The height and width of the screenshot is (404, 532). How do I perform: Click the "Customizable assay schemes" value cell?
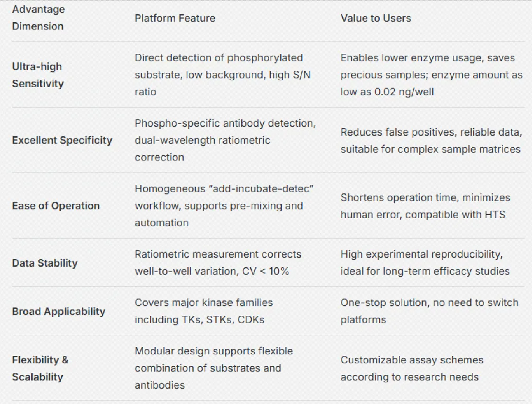tap(412, 369)
